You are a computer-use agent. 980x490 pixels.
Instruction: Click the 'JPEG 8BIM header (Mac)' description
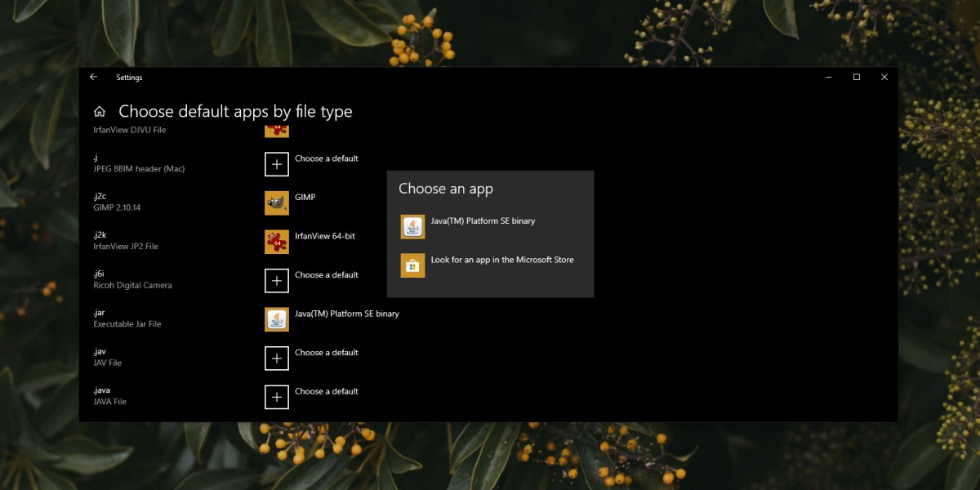click(x=139, y=169)
